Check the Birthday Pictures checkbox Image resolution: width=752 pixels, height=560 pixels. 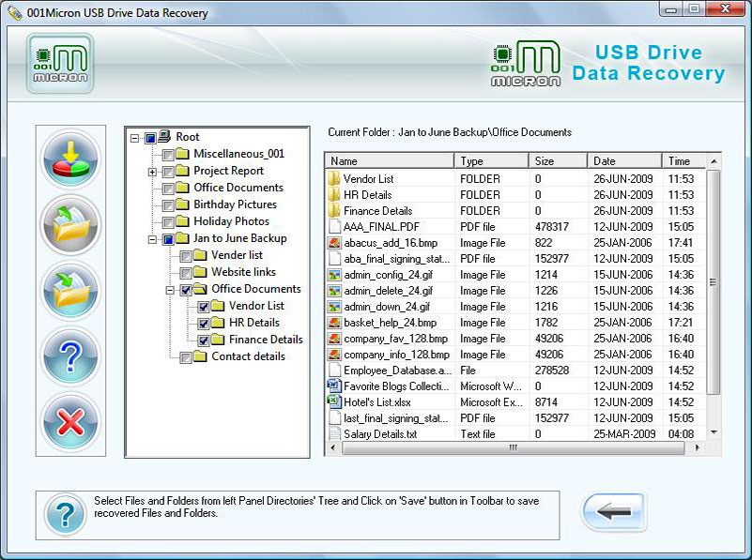[x=168, y=204]
